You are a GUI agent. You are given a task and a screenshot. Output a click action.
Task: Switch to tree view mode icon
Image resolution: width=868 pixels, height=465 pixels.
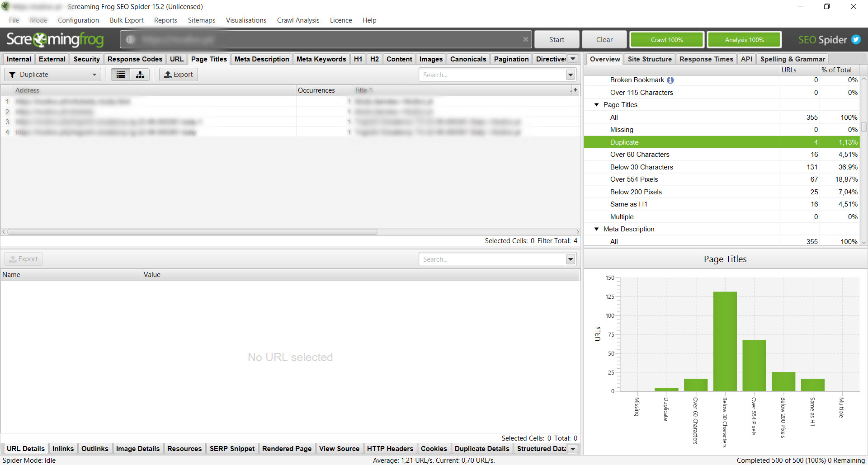140,75
